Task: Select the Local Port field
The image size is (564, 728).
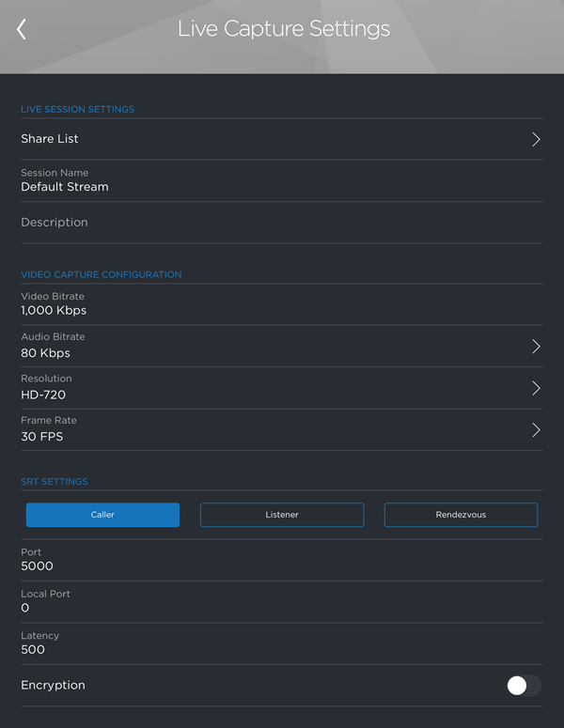Action: tap(263, 601)
